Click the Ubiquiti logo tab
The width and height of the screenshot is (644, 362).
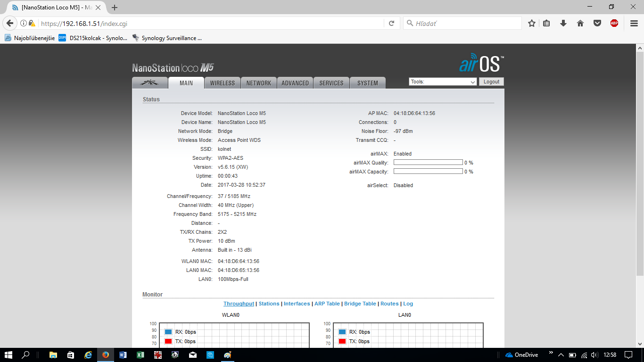150,83
